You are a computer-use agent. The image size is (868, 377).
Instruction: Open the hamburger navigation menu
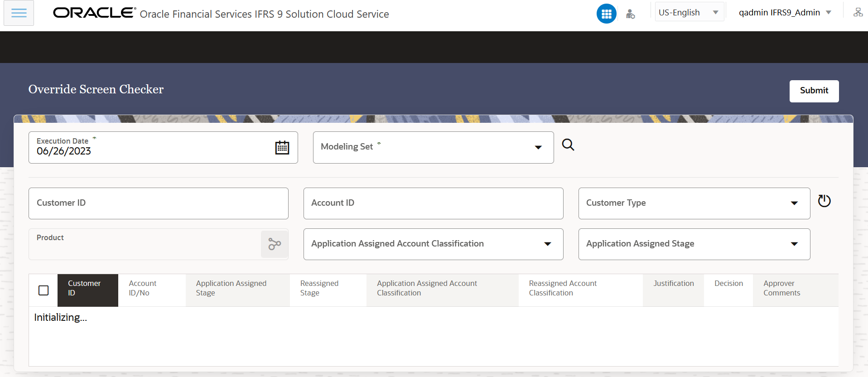pyautogui.click(x=19, y=13)
